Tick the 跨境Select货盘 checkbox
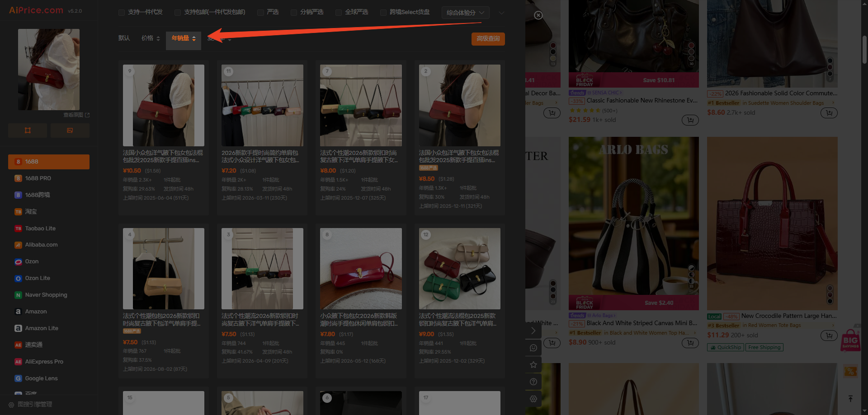Viewport: 868px width, 415px height. 383,13
